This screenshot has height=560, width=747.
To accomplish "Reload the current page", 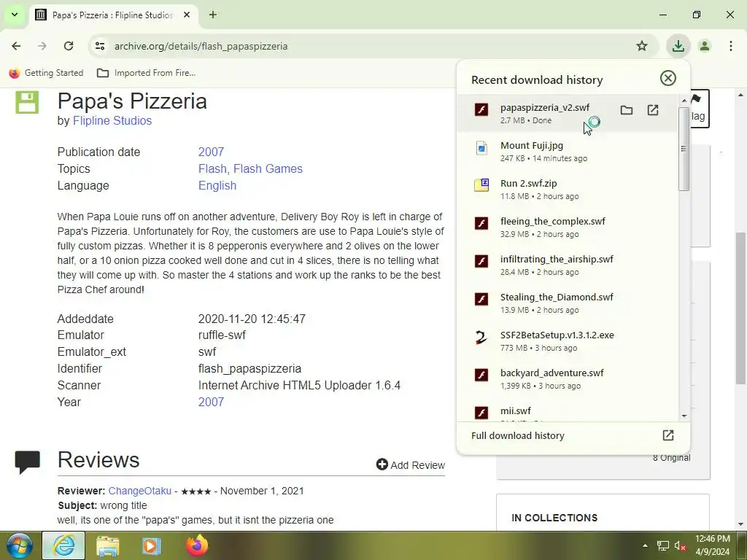I will click(69, 46).
